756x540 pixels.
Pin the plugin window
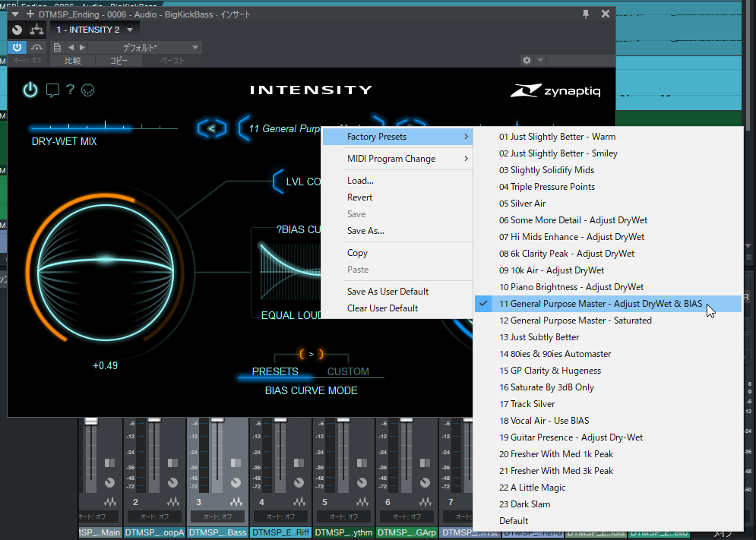pyautogui.click(x=586, y=14)
